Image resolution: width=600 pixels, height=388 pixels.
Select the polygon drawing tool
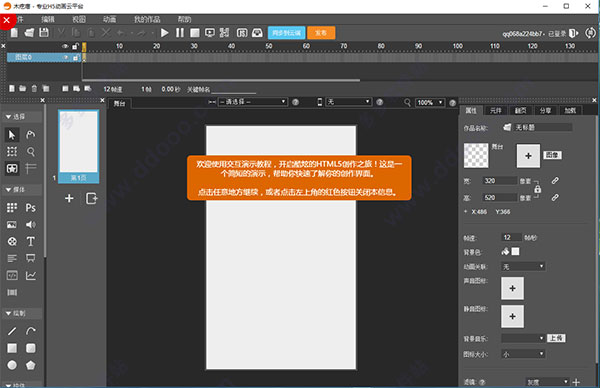[31, 365]
